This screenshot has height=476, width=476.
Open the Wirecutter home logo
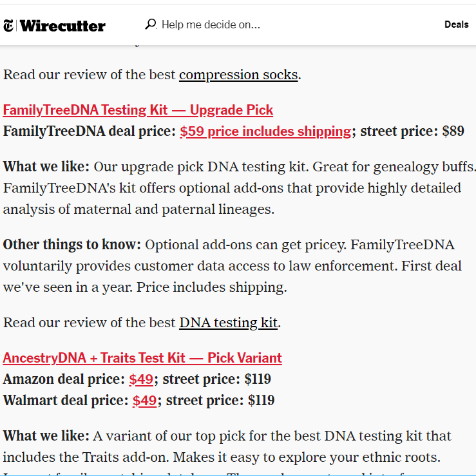62,26
